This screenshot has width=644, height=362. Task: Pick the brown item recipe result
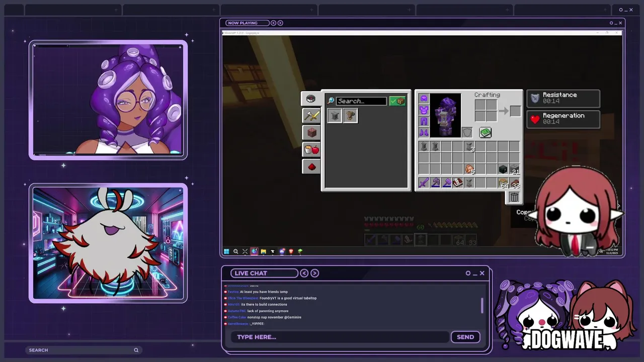[x=350, y=116]
